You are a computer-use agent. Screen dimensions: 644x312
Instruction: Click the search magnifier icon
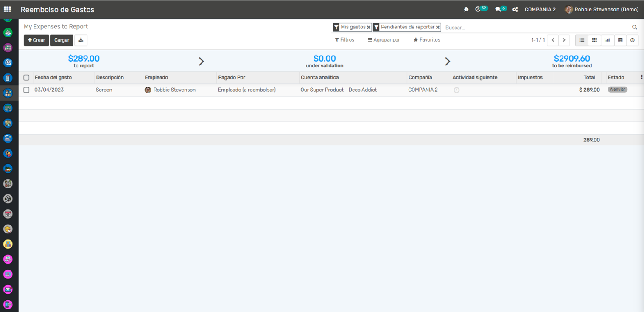coord(635,27)
